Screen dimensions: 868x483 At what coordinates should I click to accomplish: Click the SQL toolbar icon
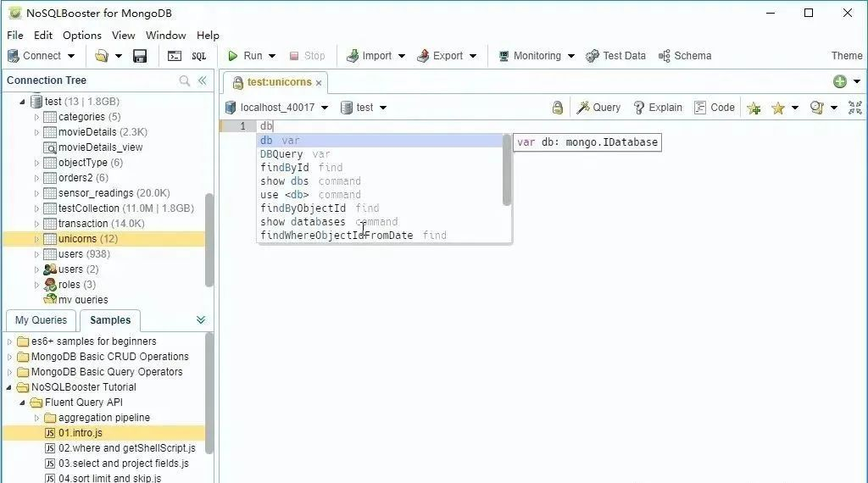pos(198,56)
